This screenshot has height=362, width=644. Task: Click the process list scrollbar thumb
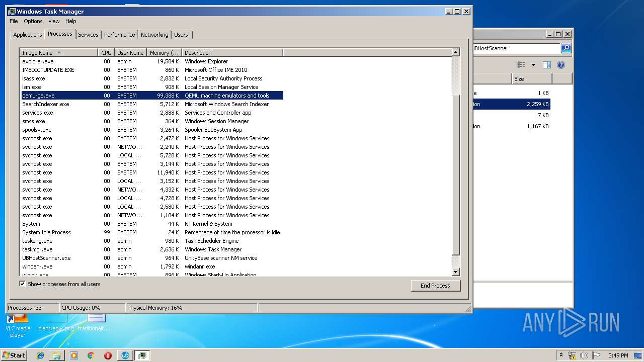pos(456,175)
